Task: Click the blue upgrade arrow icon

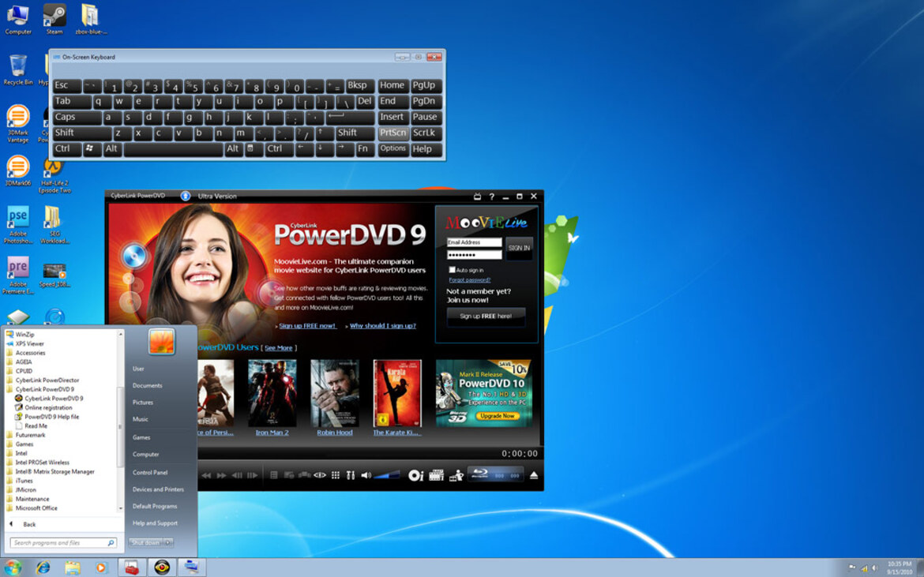Action: tap(185, 196)
